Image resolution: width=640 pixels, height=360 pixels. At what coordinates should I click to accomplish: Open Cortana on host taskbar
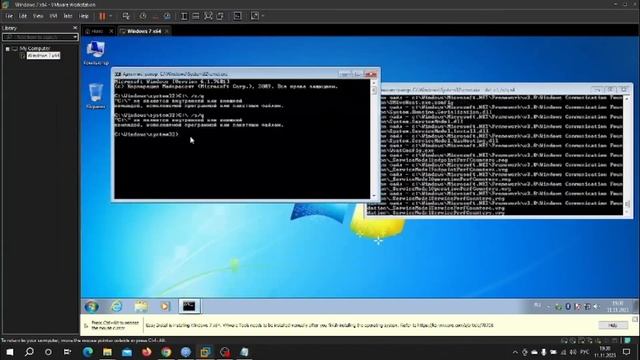pos(48,352)
